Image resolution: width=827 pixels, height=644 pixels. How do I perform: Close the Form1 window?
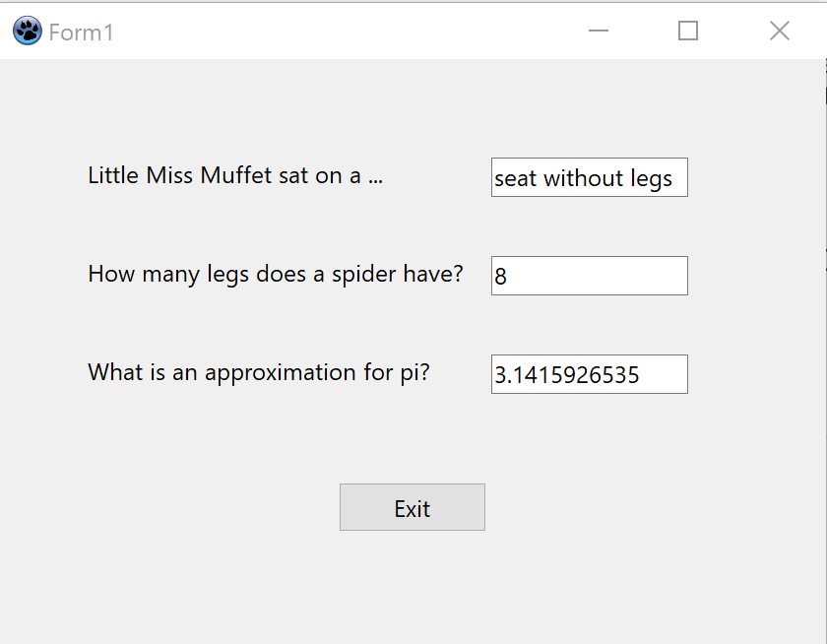[779, 32]
